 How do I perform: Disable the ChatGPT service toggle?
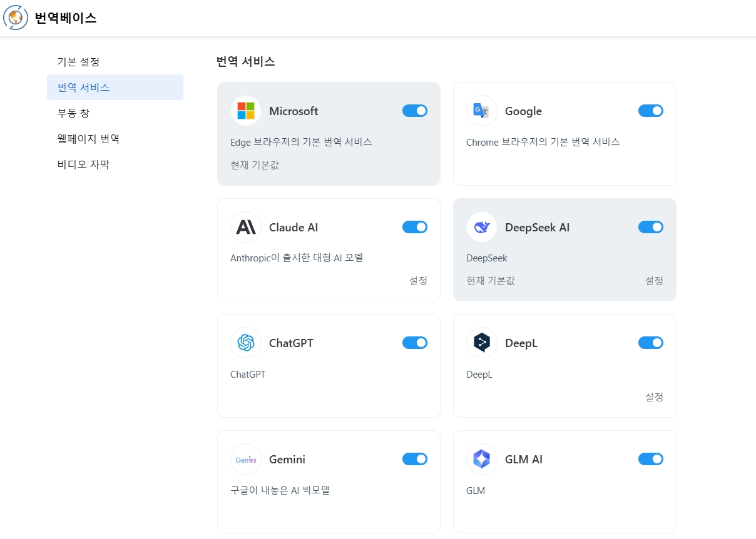(415, 343)
